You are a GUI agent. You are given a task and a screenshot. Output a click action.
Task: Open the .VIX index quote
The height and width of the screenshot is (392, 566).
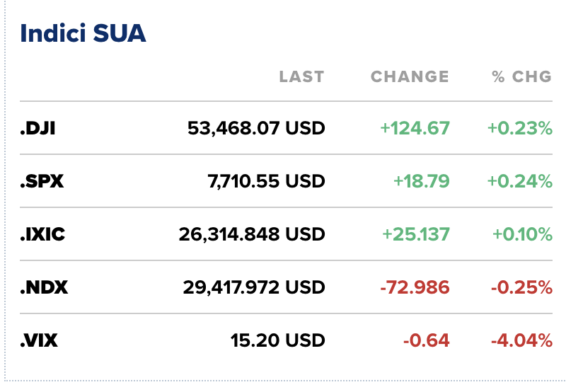click(x=39, y=340)
